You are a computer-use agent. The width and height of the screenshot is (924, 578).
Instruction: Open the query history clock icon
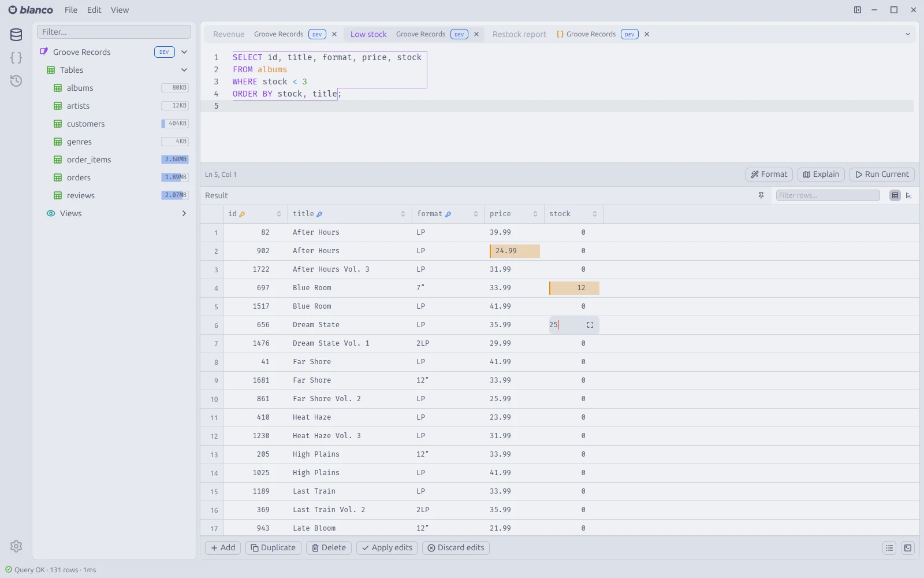[x=16, y=81]
